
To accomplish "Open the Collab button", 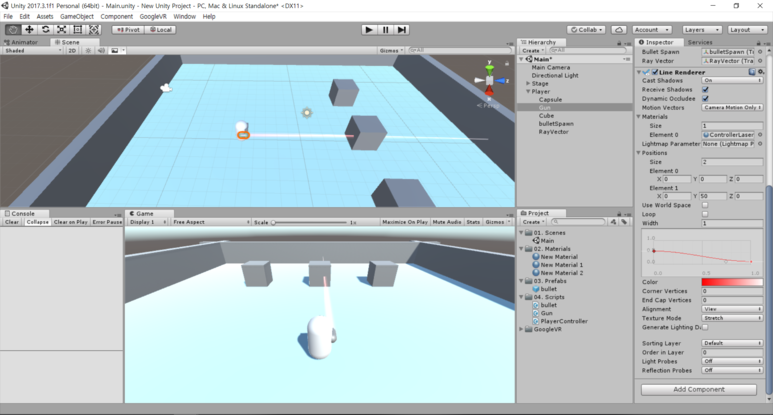I will click(586, 30).
